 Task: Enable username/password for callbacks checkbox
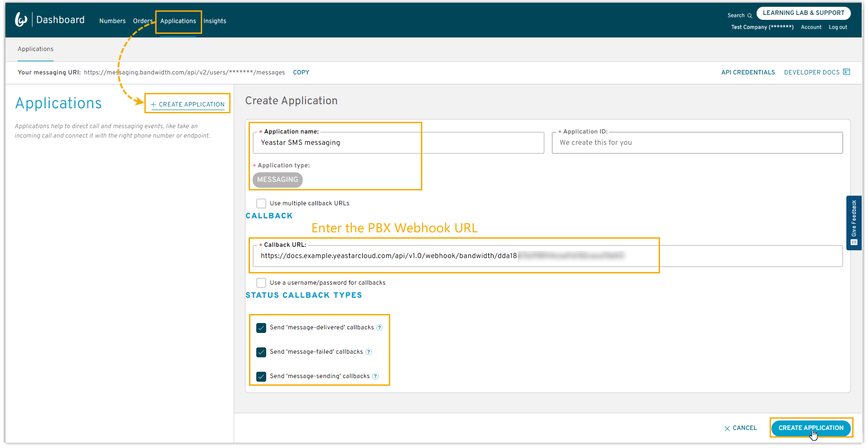[261, 283]
